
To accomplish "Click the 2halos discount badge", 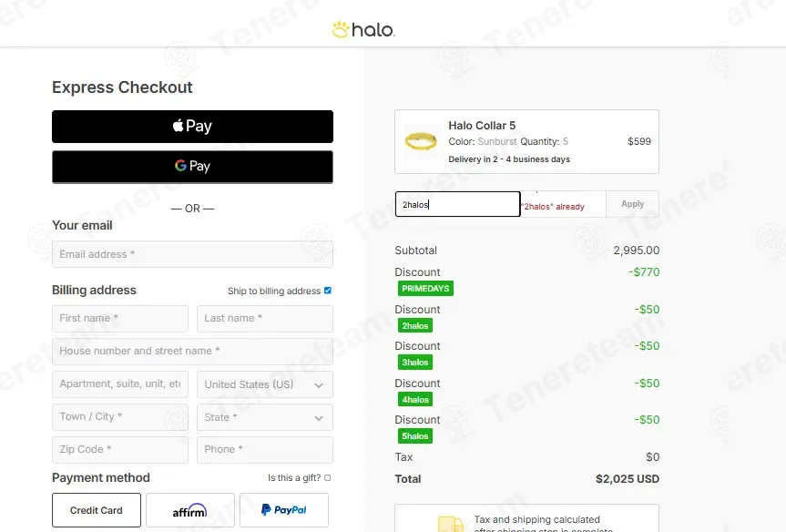I will click(x=415, y=325).
